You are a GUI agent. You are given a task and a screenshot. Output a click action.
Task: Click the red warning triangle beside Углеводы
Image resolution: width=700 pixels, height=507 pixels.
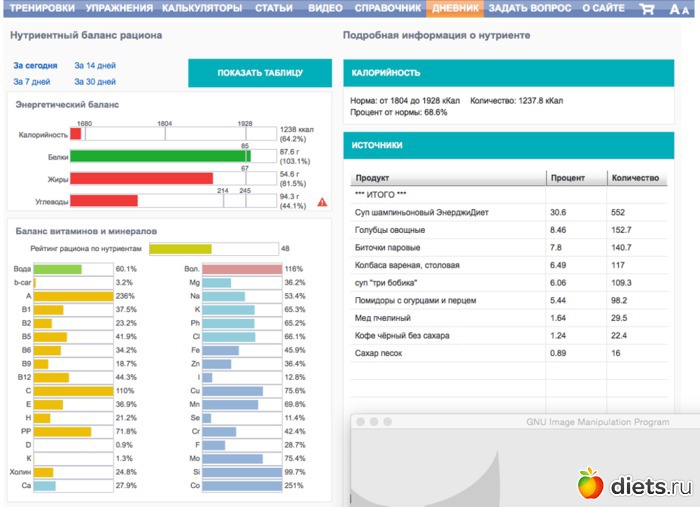point(322,202)
